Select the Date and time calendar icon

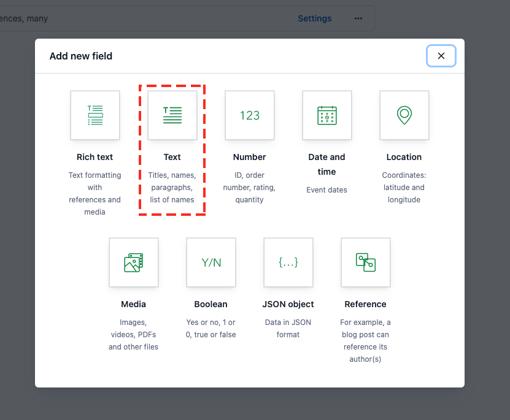pyautogui.click(x=327, y=115)
